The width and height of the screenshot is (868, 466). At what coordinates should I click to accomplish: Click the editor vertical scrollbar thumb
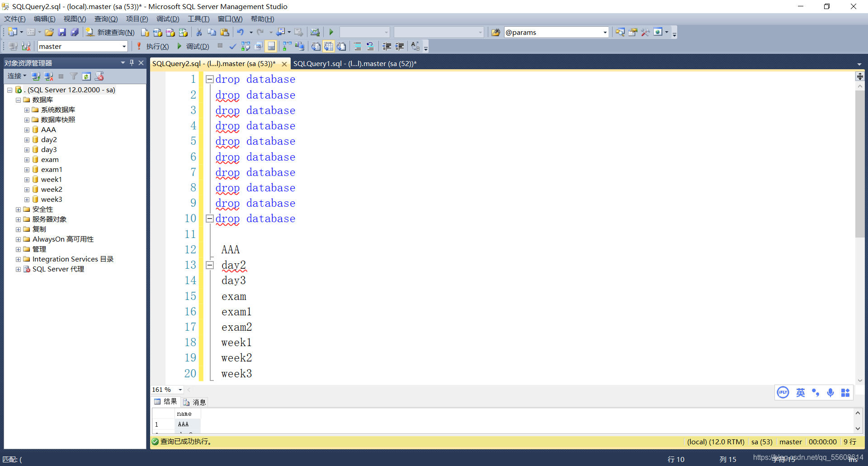coord(860,163)
